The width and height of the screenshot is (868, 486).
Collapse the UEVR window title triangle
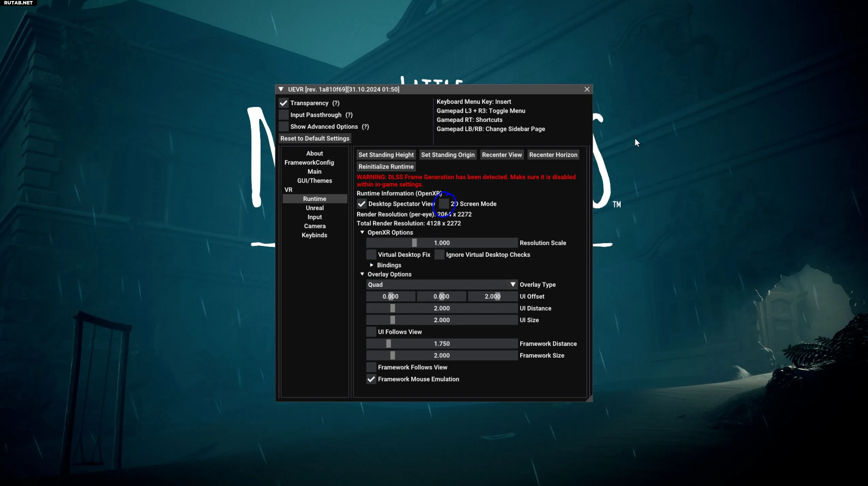281,89
